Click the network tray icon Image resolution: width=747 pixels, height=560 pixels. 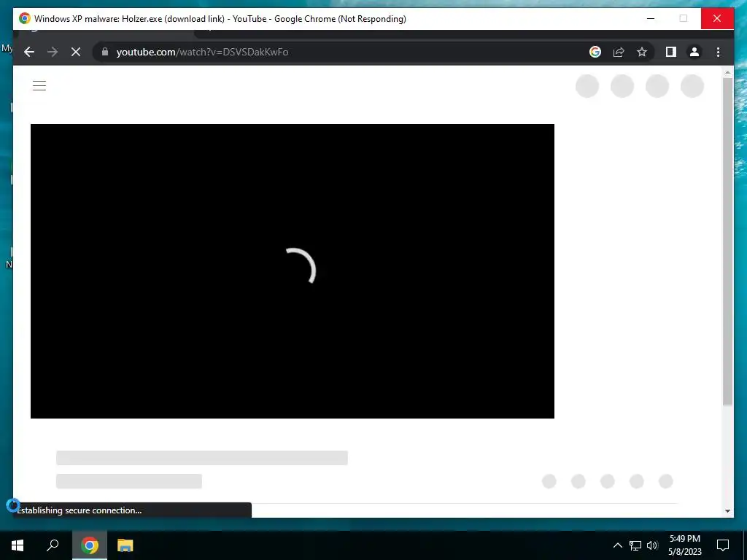tap(635, 545)
